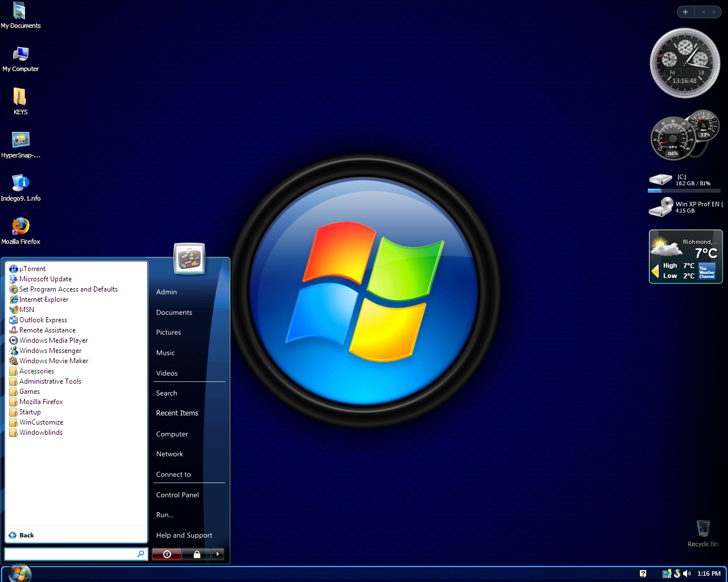Click the user account picture on Start menu
Image resolution: width=728 pixels, height=582 pixels.
(189, 259)
